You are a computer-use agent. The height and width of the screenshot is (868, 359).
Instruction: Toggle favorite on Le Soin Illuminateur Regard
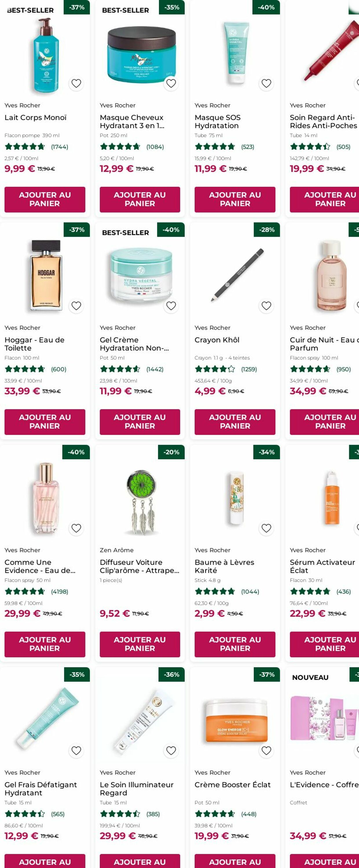pyautogui.click(x=171, y=751)
